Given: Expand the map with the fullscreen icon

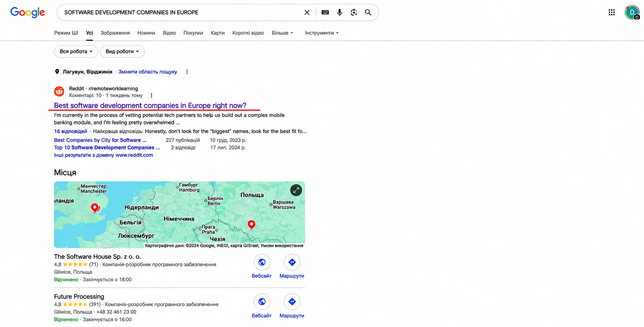Looking at the screenshot, I should tap(296, 190).
